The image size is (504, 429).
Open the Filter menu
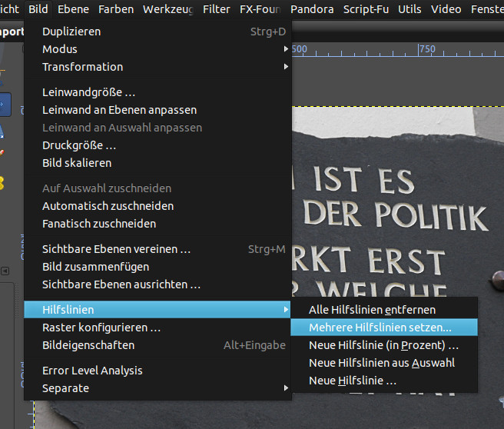point(216,9)
